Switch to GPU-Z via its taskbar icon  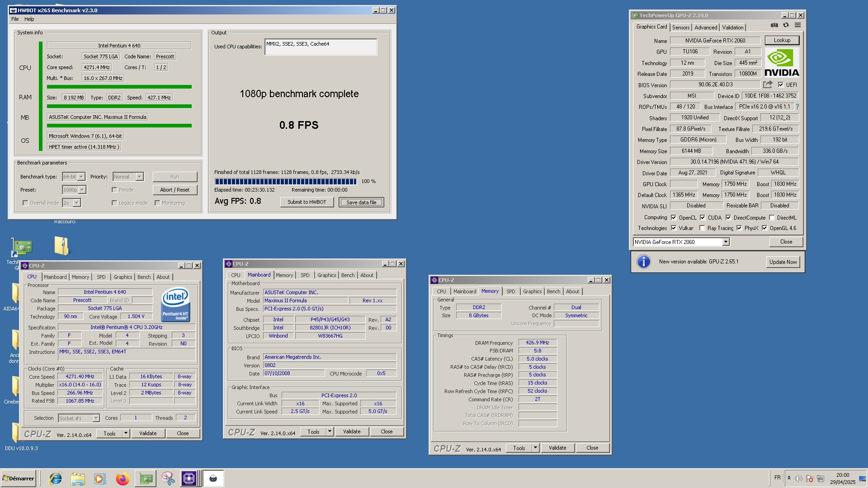(x=146, y=479)
